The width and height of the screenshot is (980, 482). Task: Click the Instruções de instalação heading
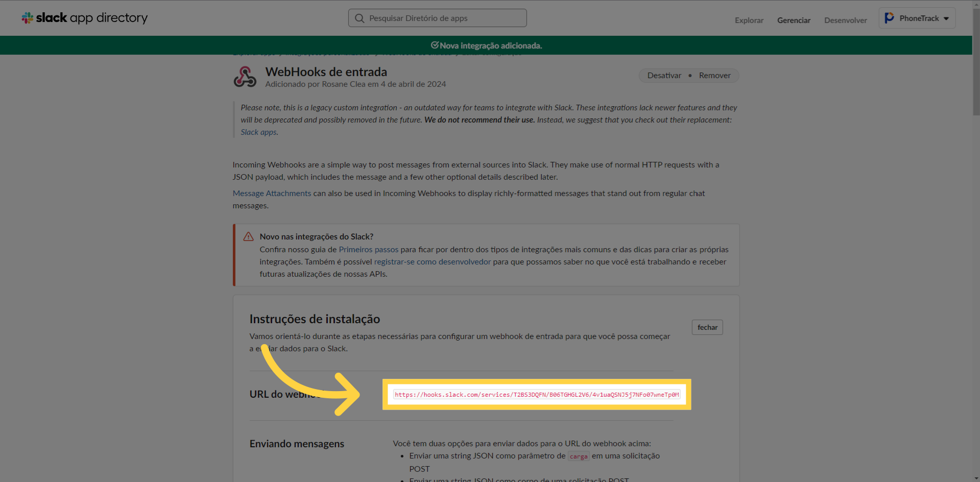(315, 319)
